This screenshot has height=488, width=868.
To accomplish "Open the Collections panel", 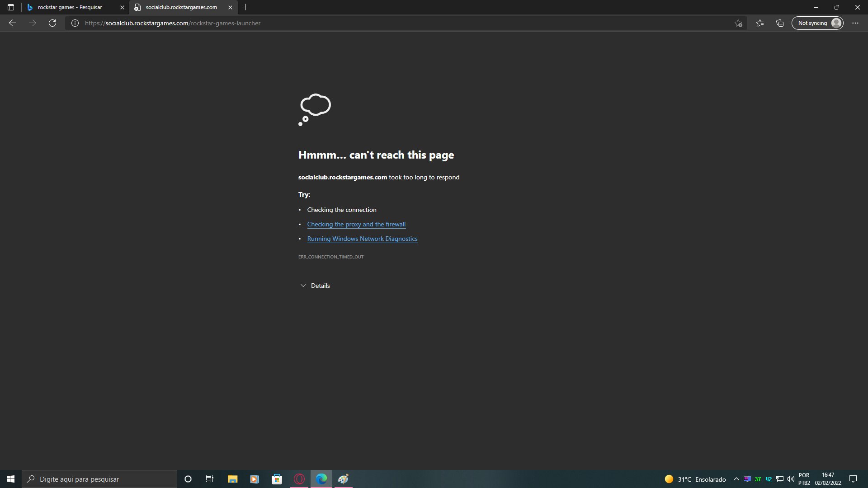I will (780, 23).
